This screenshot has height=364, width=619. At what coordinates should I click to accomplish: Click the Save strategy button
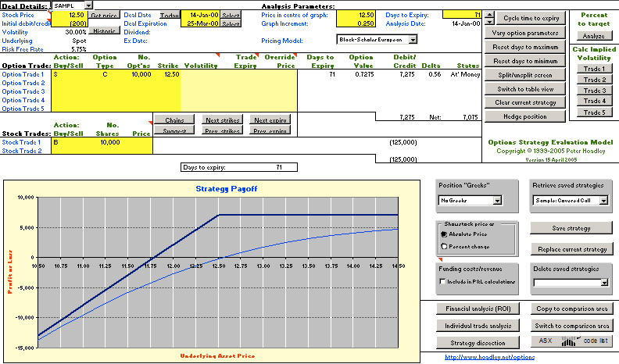(572, 228)
